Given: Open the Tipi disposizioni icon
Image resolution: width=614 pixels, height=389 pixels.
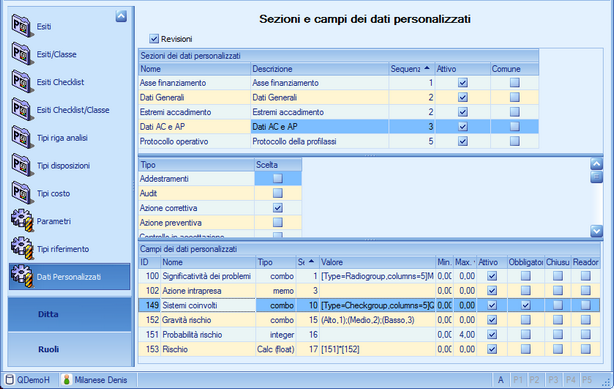Looking at the screenshot, I should [x=21, y=165].
